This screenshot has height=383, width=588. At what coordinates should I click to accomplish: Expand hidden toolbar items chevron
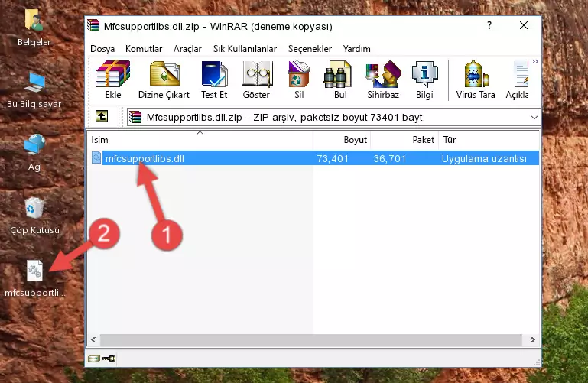click(x=535, y=61)
